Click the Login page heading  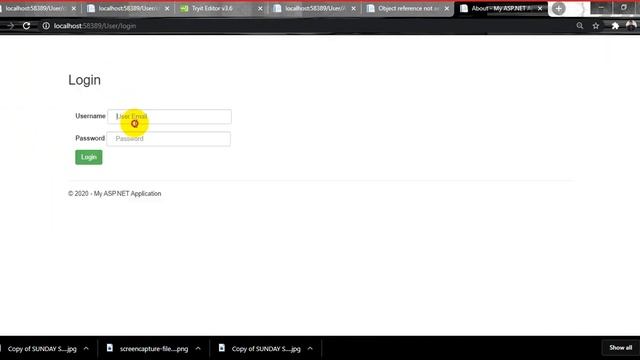point(84,80)
